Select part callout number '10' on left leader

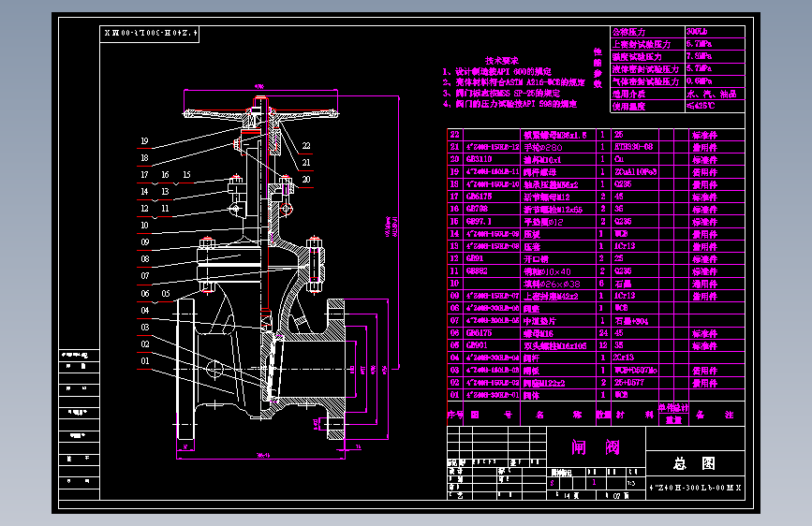(144, 226)
